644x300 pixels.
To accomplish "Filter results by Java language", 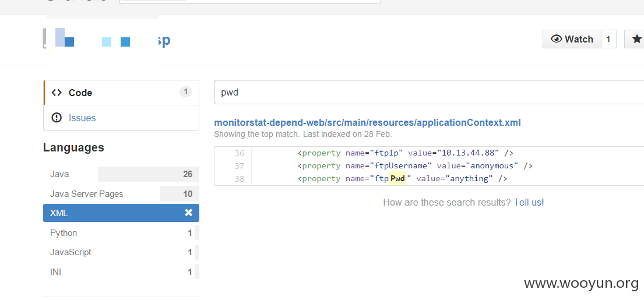I will tap(121, 174).
